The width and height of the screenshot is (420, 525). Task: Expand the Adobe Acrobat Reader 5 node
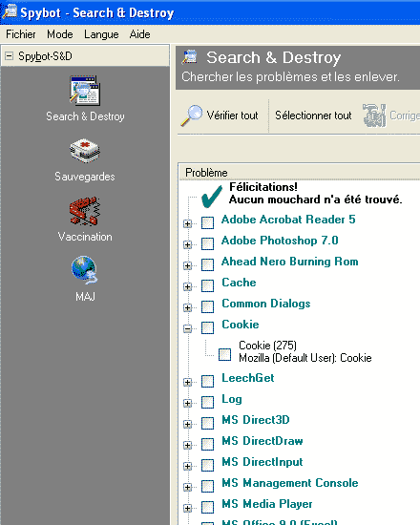coord(187,223)
